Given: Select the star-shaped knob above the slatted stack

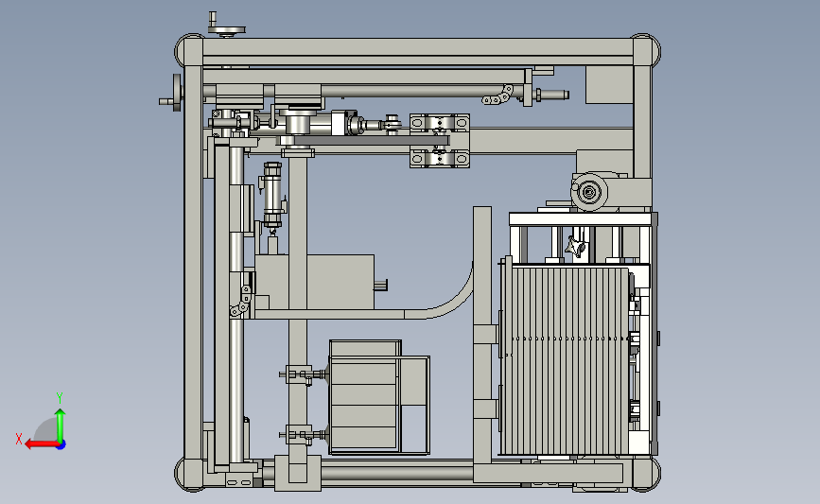Looking at the screenshot, I should pos(576,246).
